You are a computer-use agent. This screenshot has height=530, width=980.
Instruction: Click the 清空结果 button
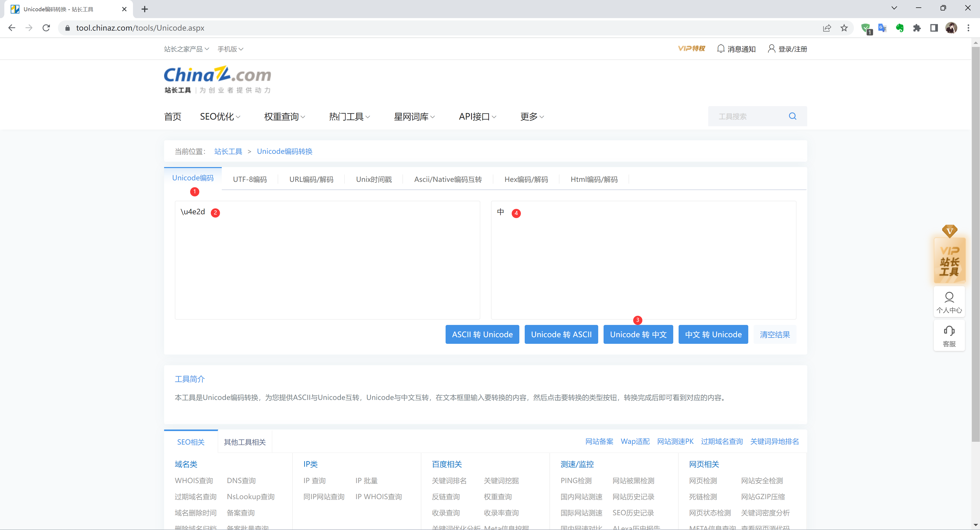tap(775, 334)
